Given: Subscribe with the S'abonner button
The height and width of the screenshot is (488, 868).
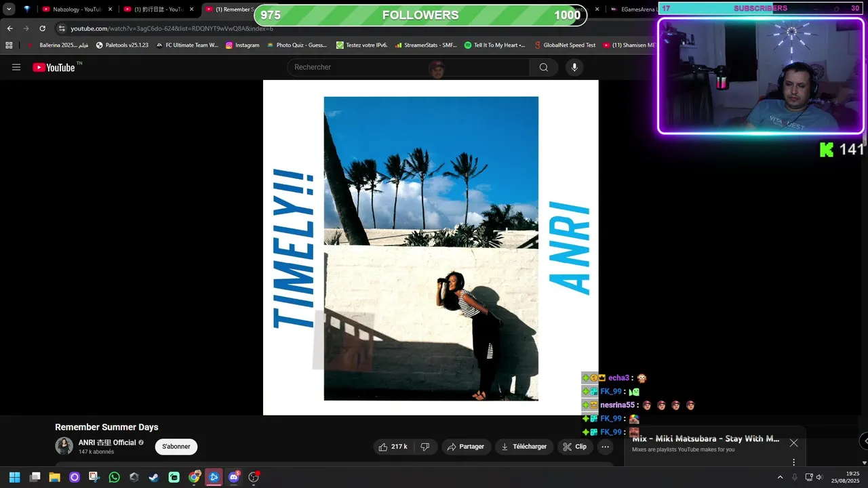Looking at the screenshot, I should click(176, 447).
